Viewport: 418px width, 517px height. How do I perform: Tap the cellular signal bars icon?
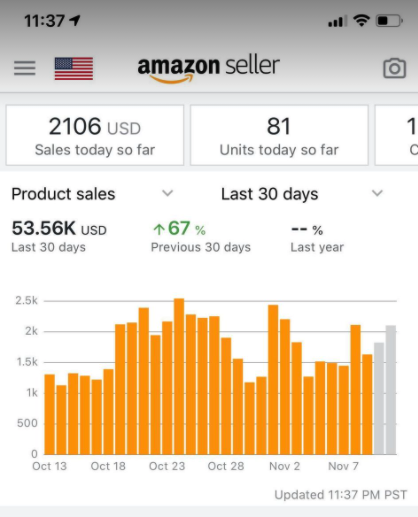[x=337, y=21]
